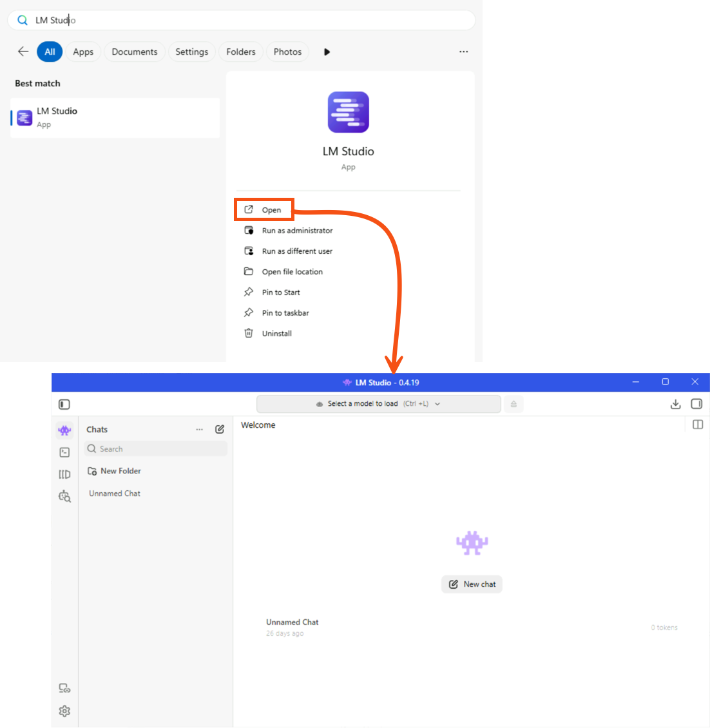The width and height of the screenshot is (710, 728).
Task: Open the Chat section sidebar icon
Action: pos(64,430)
